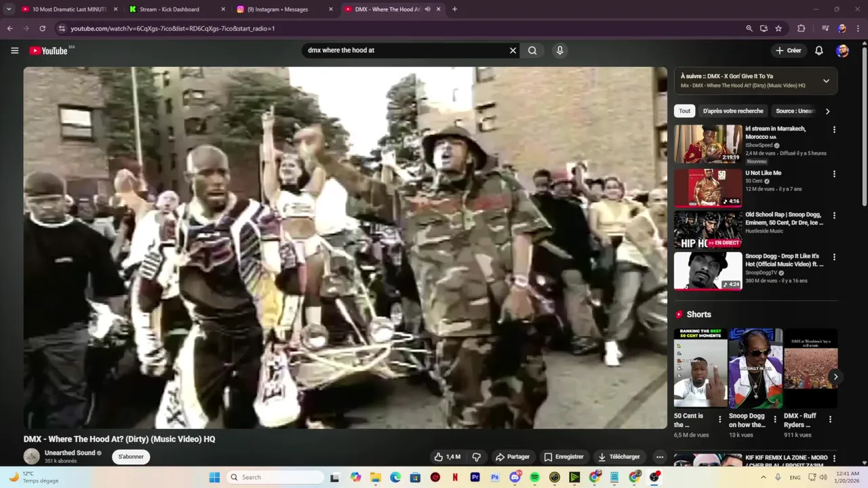
Task: Click the Créer button
Action: coord(789,50)
